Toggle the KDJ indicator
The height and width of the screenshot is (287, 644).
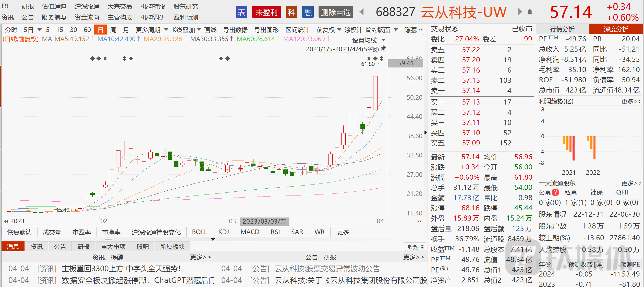click(223, 232)
